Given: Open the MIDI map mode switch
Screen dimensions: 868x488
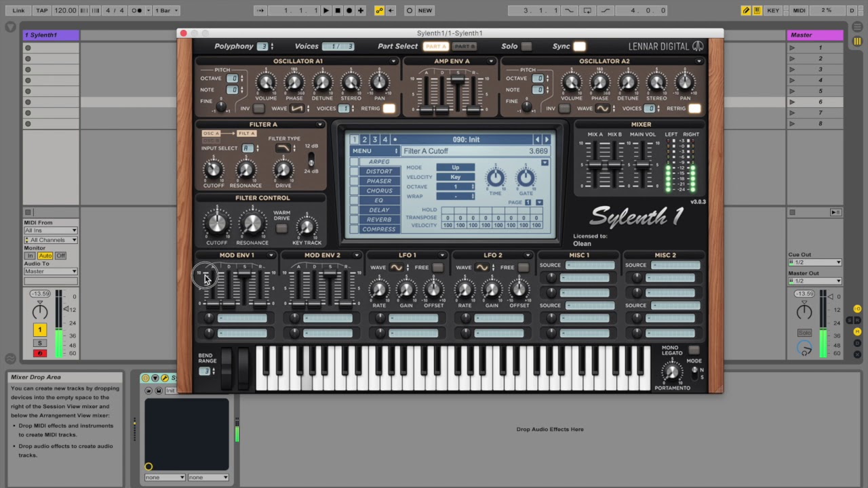Looking at the screenshot, I should [800, 10].
